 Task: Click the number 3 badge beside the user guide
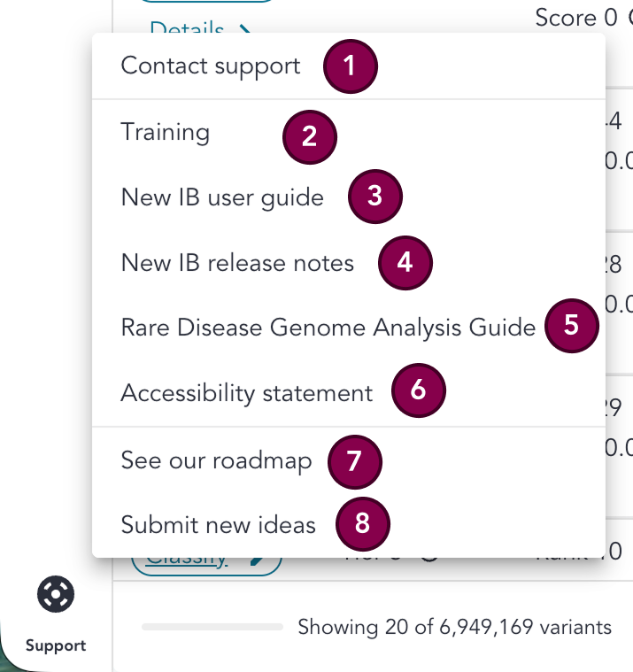coord(375,197)
